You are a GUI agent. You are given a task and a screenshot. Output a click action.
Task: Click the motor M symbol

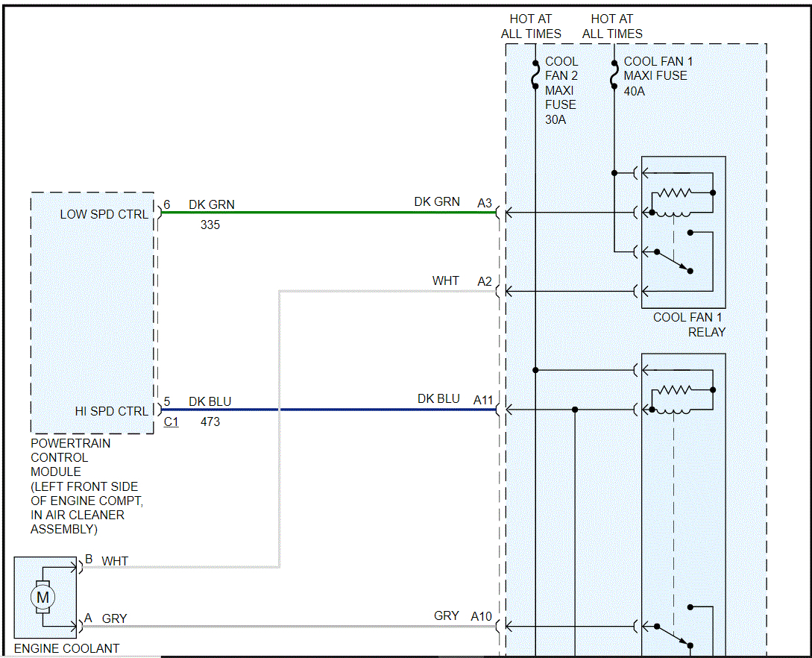pyautogui.click(x=43, y=598)
